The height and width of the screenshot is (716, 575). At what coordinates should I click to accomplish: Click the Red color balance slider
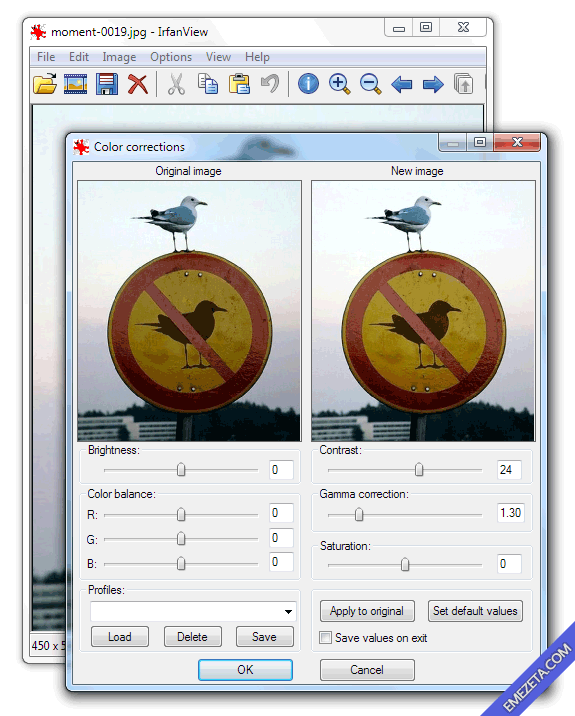[x=181, y=515]
